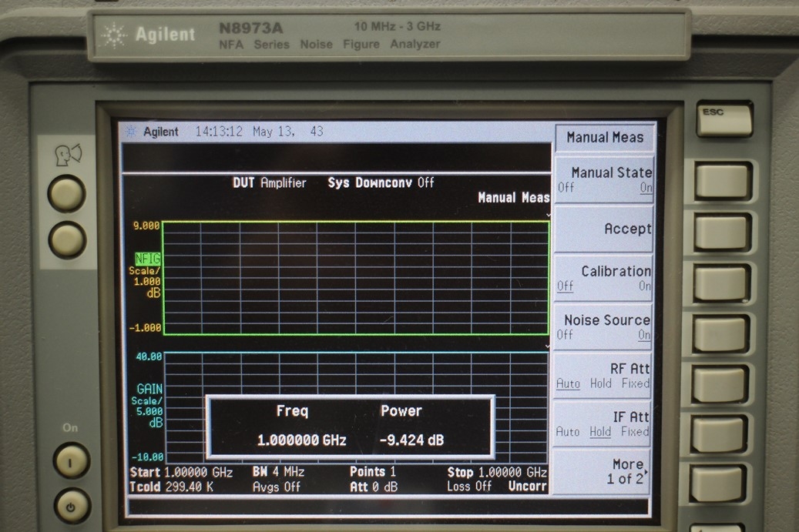The image size is (799, 532).
Task: Push the standby button with power symbol
Action: click(71, 507)
